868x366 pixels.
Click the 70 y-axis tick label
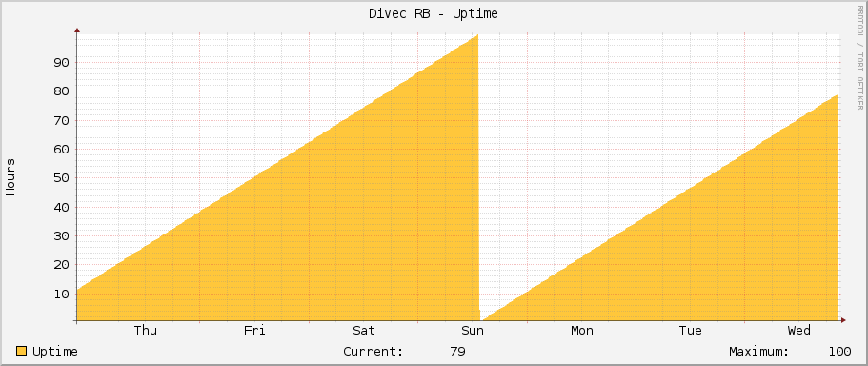click(x=61, y=120)
